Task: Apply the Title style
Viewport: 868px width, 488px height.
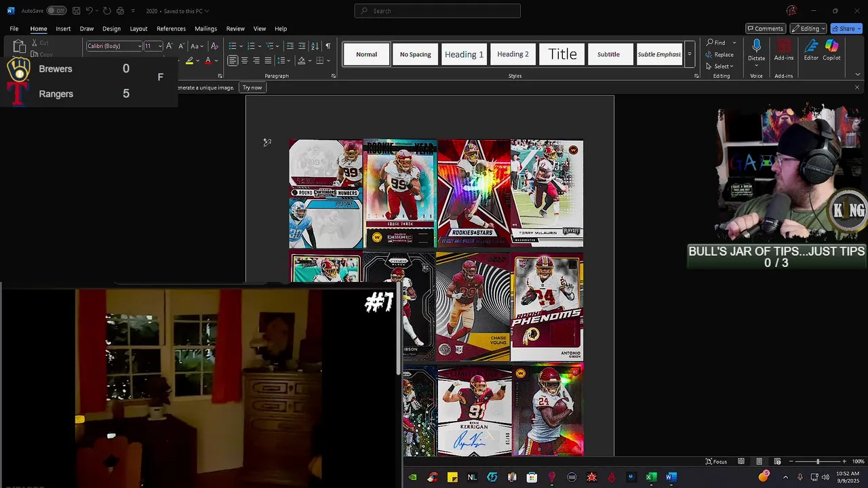Action: [x=562, y=54]
